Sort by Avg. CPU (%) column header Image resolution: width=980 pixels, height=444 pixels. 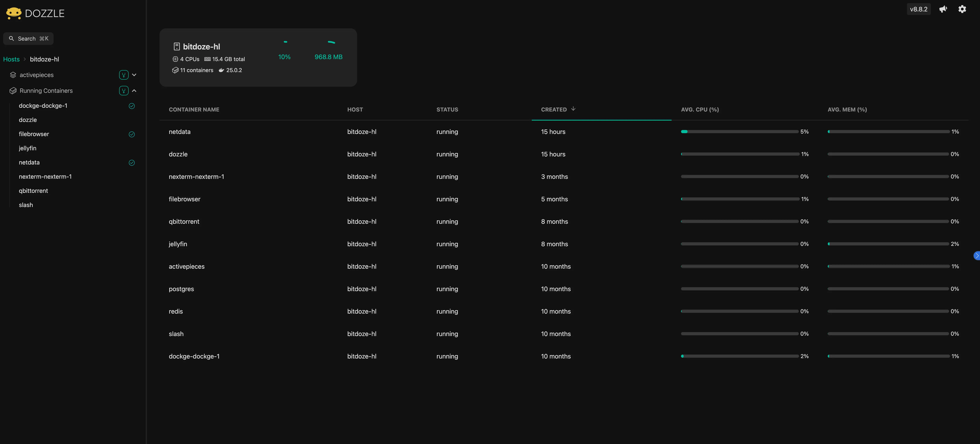(x=700, y=110)
